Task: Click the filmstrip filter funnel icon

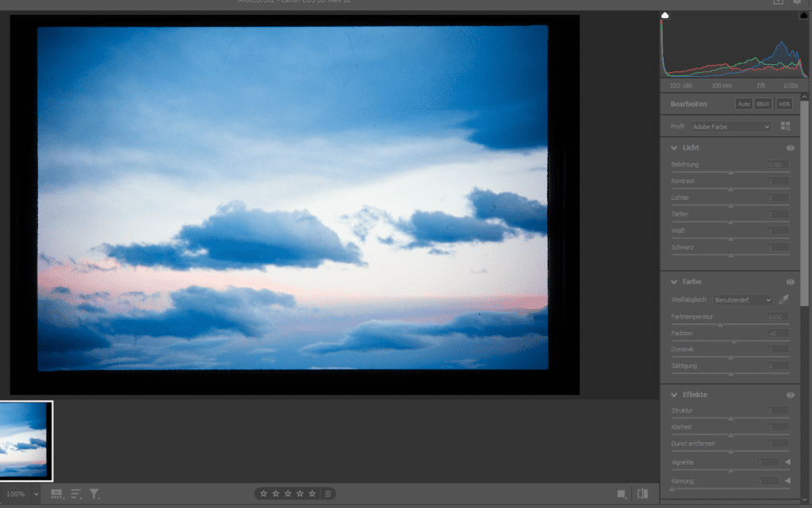Action: (94, 494)
